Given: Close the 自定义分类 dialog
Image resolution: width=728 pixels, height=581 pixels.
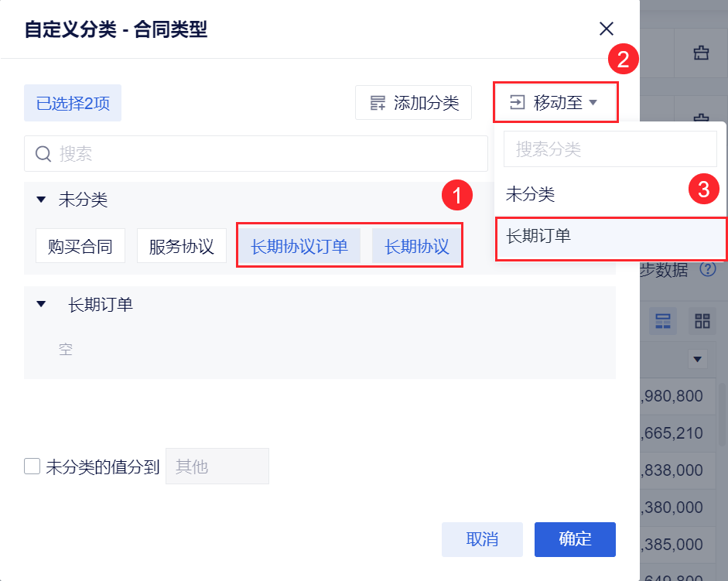Looking at the screenshot, I should click(607, 29).
